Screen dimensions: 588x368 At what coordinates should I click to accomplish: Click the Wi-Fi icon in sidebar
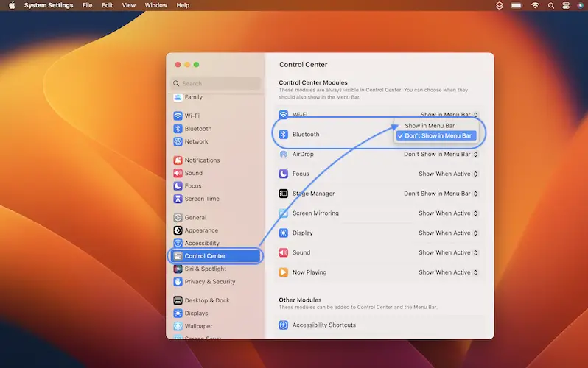(x=178, y=116)
